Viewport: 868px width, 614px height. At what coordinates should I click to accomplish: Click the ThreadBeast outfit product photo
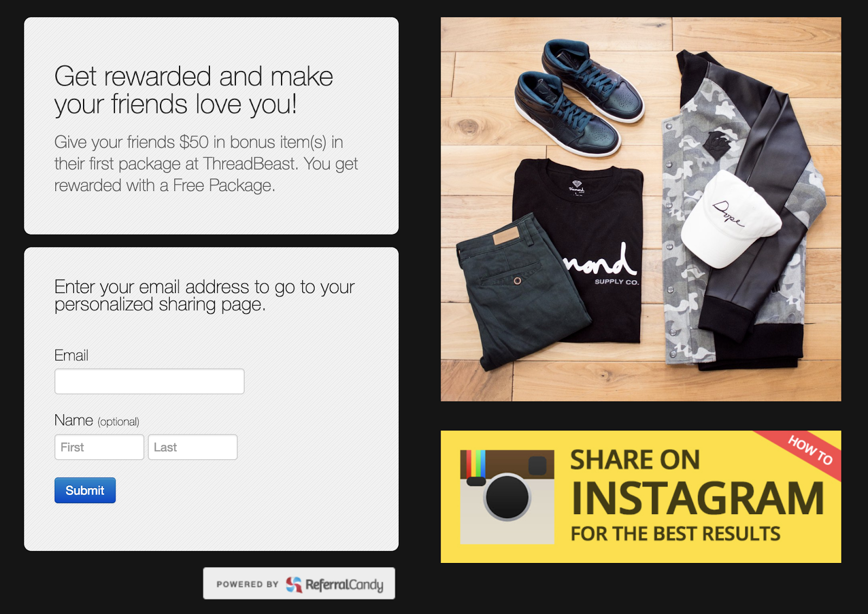[x=641, y=209]
